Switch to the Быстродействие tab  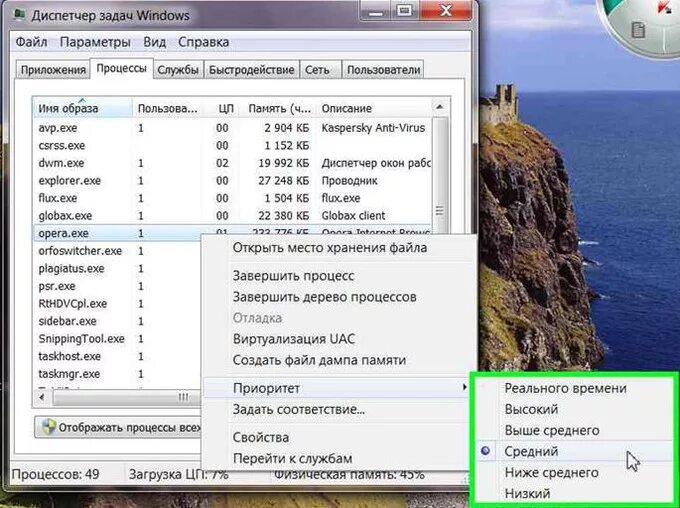coord(252,70)
